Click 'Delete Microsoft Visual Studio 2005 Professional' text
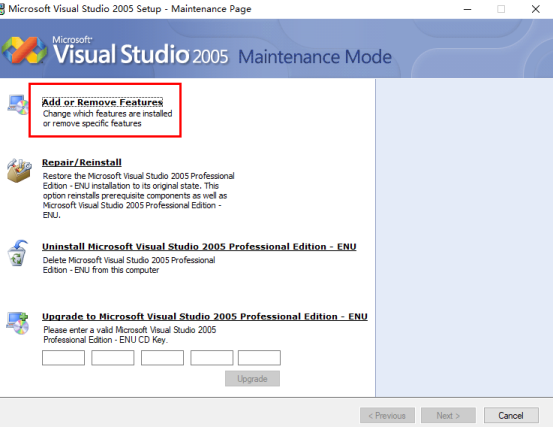Screen dimensions: 554x427 129,265
